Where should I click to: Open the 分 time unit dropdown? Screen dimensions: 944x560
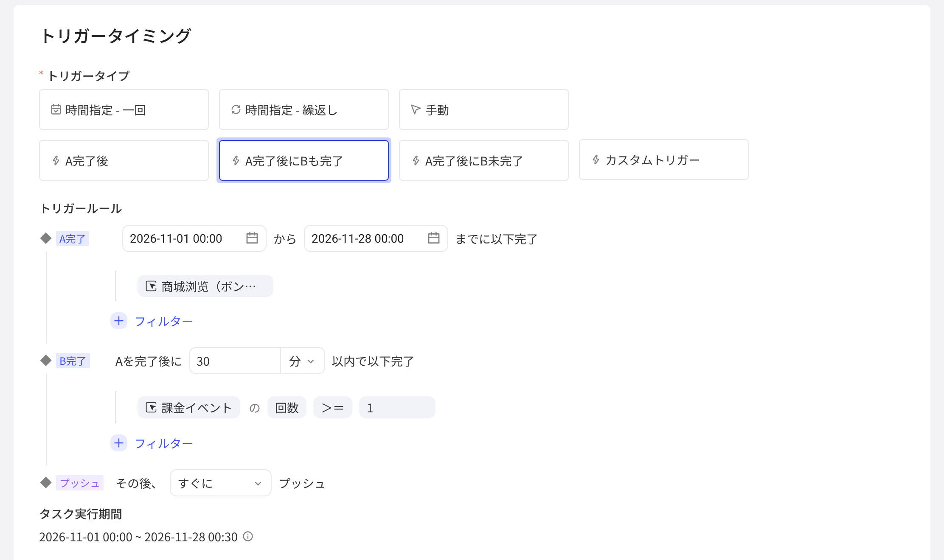tap(303, 361)
